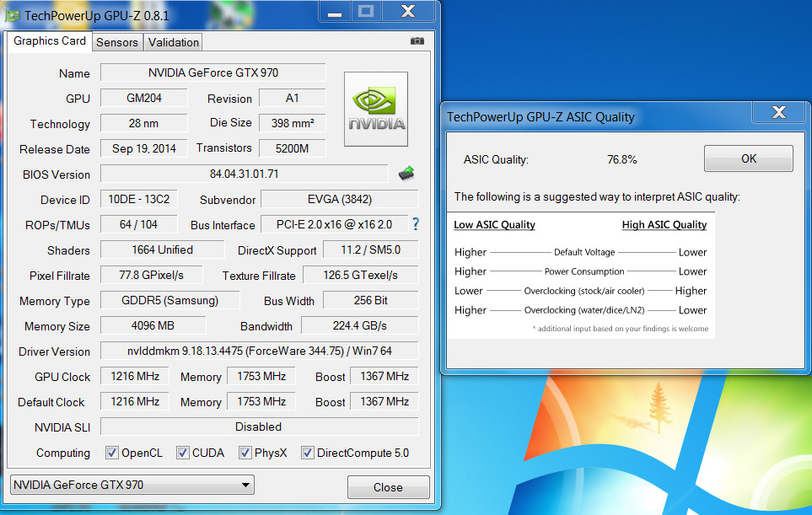Click the Pixel Fillrate field 77.8 GPixel/s

coord(151,276)
